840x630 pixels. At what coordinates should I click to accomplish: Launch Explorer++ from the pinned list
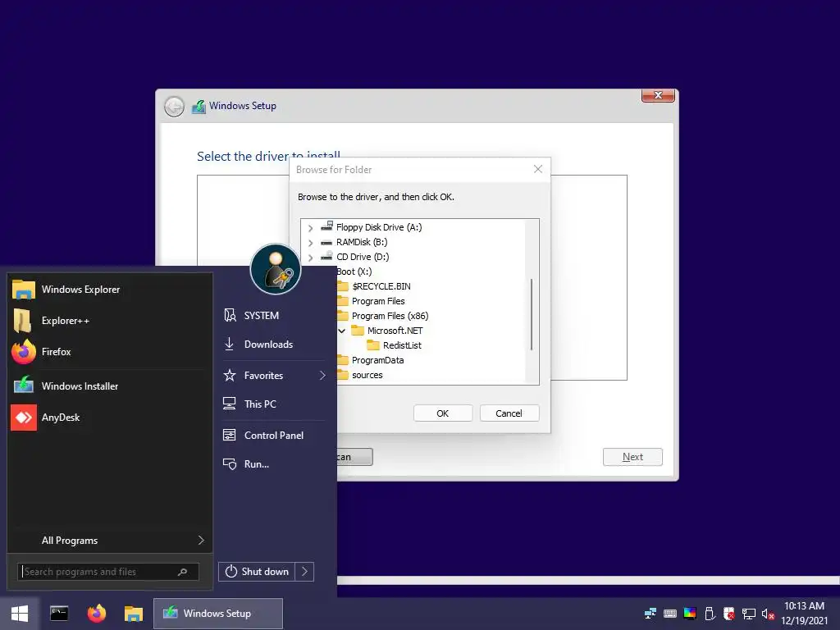click(x=109, y=321)
